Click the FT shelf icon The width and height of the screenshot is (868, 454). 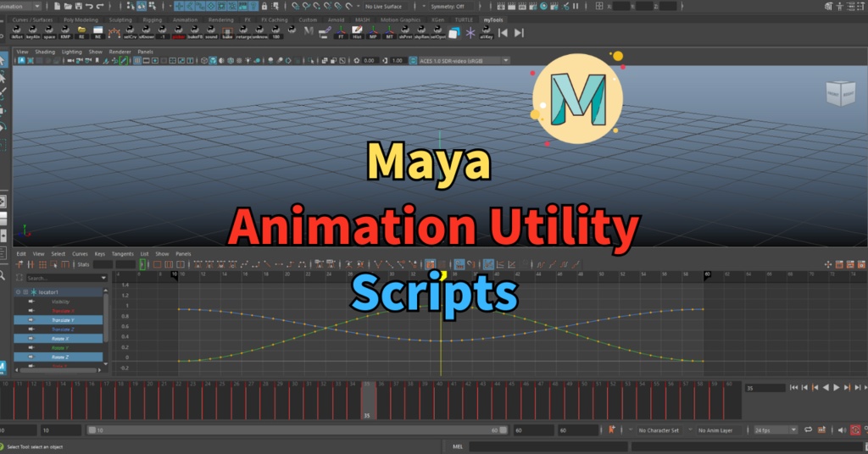pyautogui.click(x=341, y=33)
